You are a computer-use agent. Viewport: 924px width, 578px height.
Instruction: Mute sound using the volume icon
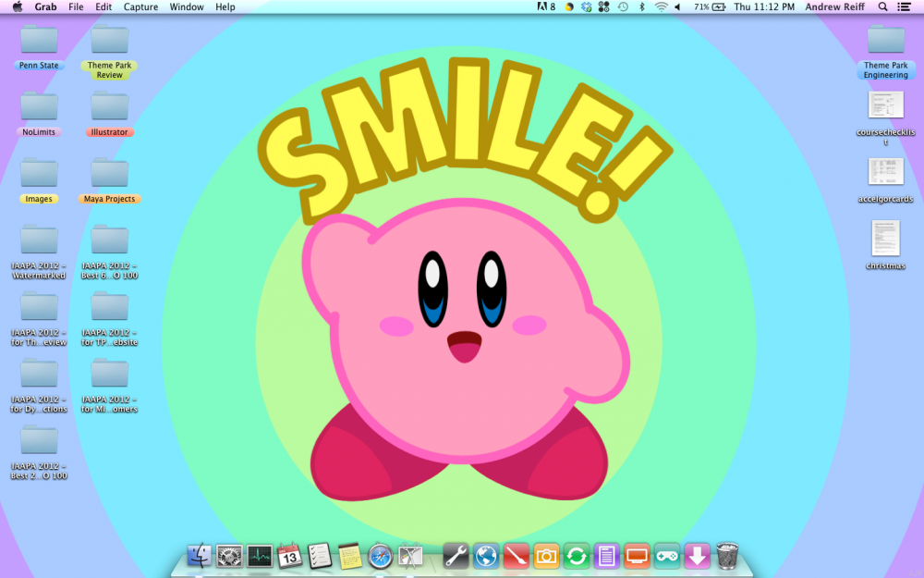(x=676, y=6)
